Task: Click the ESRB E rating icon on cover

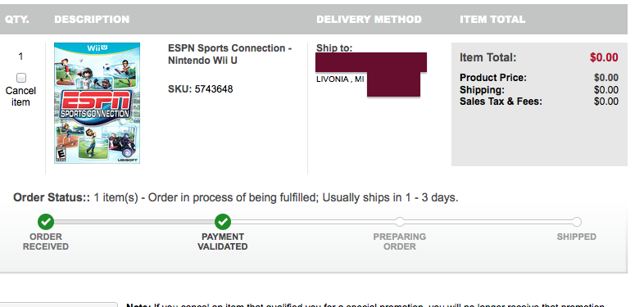Action: (x=61, y=156)
